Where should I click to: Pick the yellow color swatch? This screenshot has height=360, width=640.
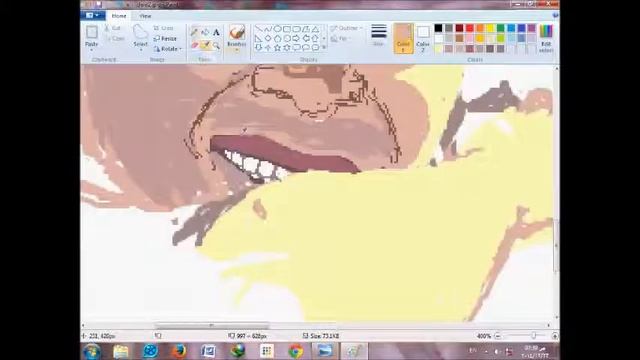(490, 28)
